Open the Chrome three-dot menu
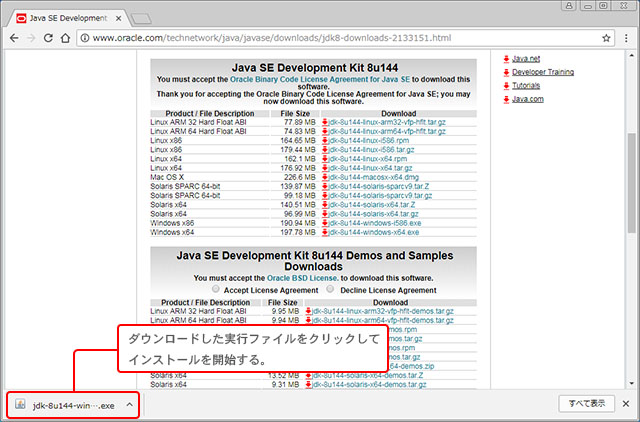 pos(626,38)
